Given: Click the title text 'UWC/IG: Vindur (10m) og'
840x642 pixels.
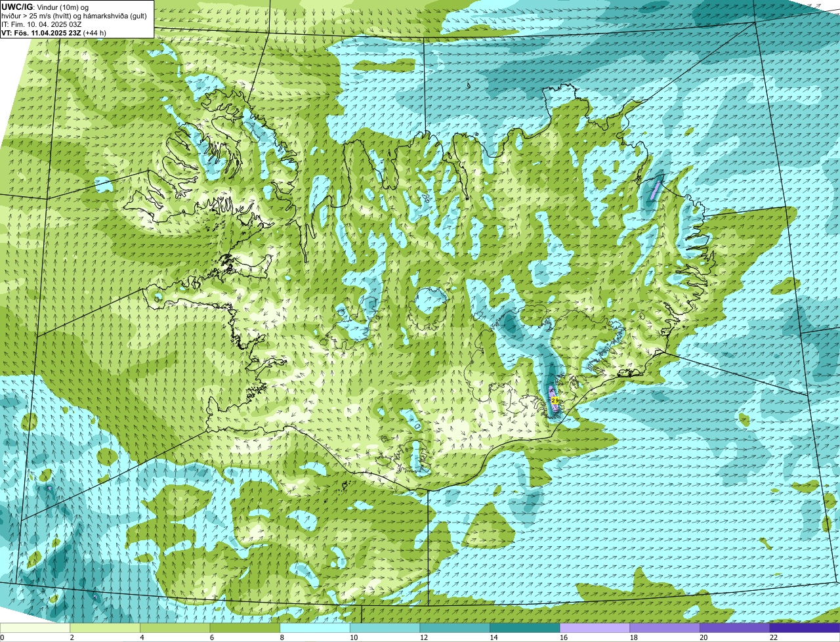Looking at the screenshot, I should 44,7.
